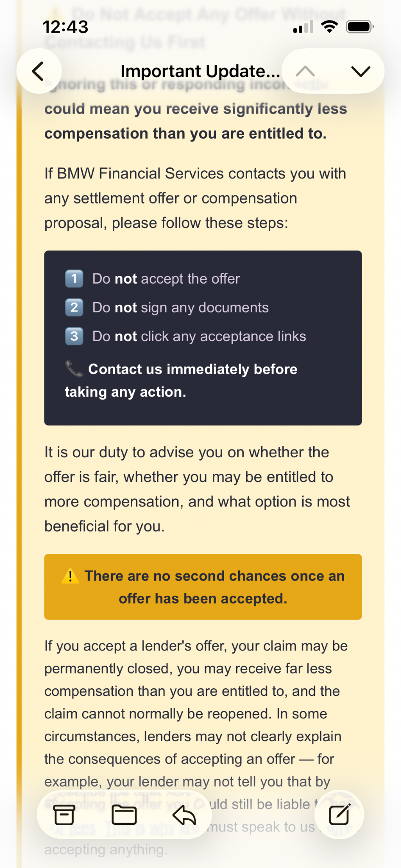Screen dimensions: 401x868
Task: Tap the number 3 keycap emoji
Action: click(x=74, y=337)
